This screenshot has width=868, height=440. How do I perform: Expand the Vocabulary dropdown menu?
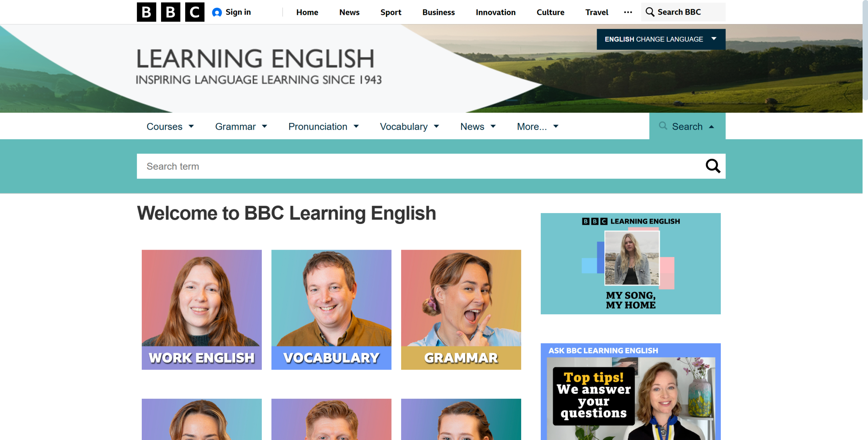[409, 126]
